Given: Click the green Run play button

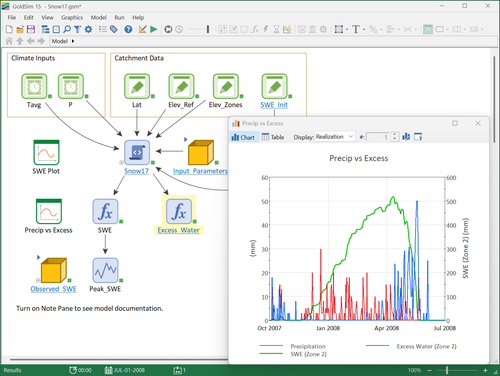Looking at the screenshot, I should (154, 29).
